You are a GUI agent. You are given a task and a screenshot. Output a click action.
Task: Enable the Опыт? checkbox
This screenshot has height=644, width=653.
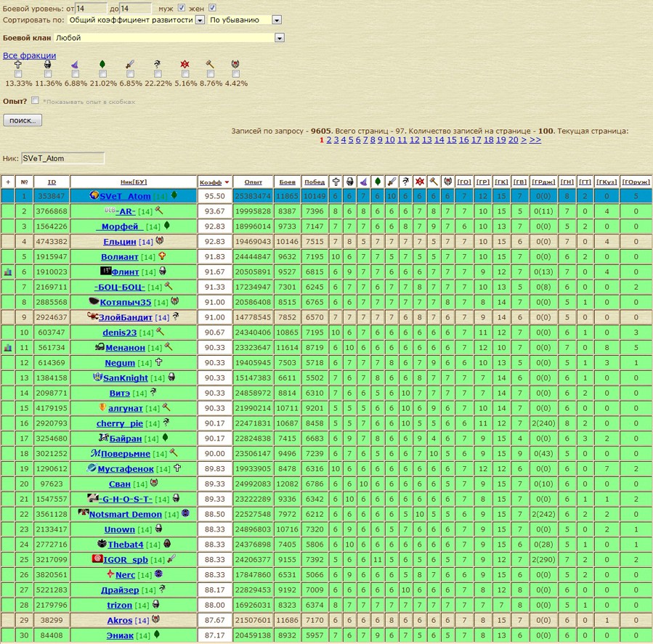[35, 100]
